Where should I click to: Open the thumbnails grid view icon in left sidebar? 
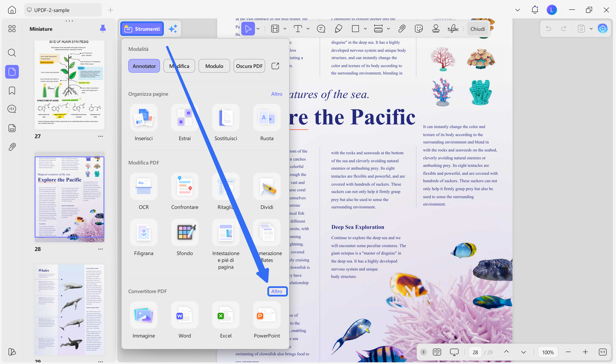coord(12,29)
